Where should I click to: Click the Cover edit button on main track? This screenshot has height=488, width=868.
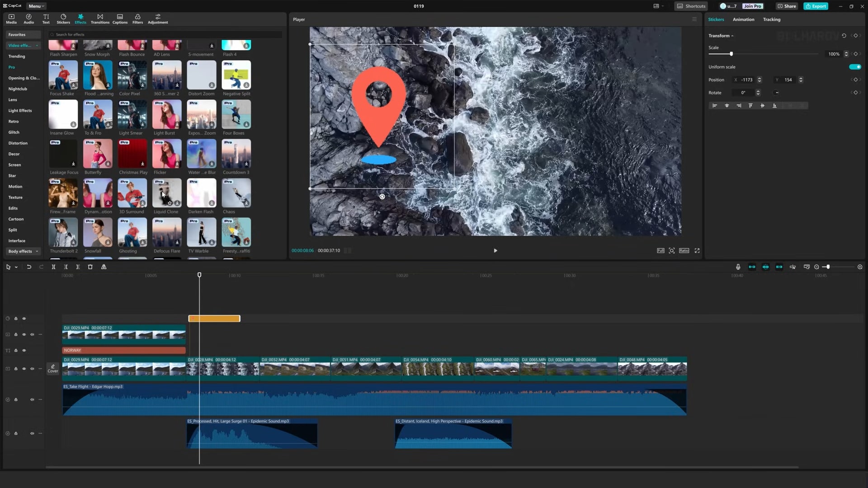tap(53, 368)
